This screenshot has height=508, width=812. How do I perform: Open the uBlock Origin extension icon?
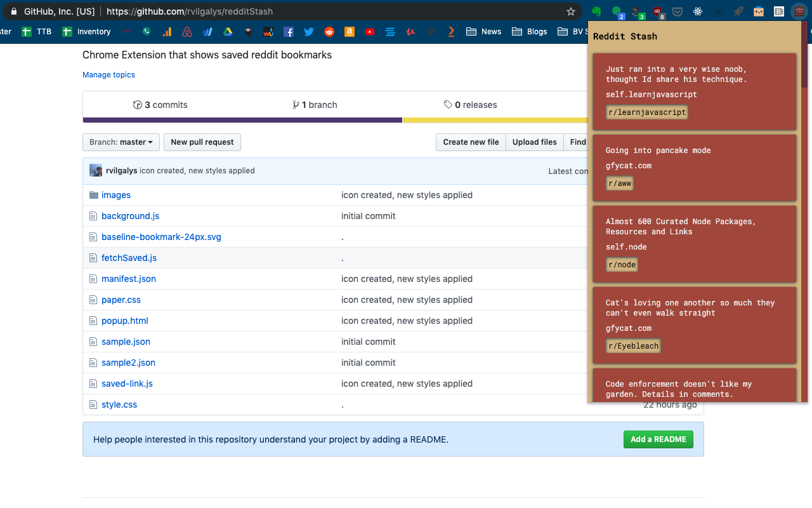pyautogui.click(x=658, y=11)
